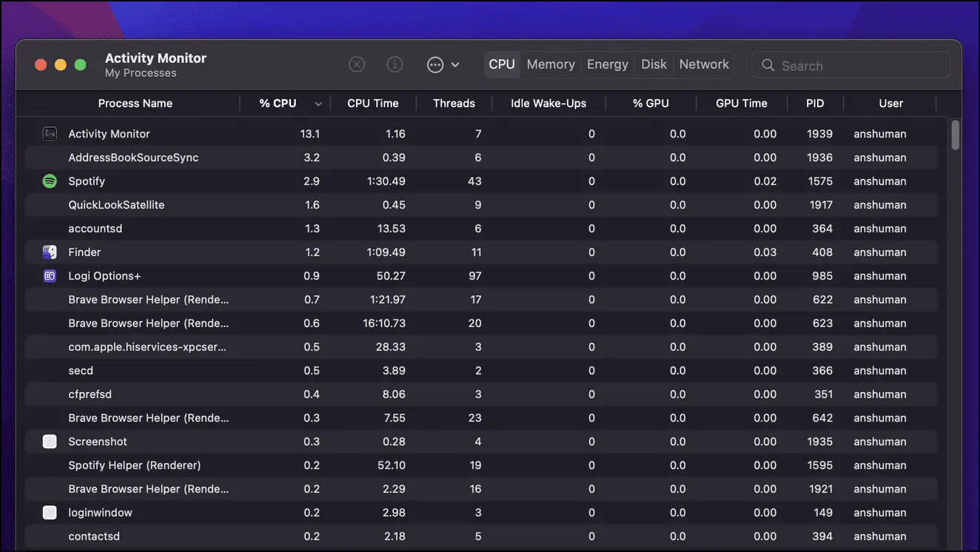This screenshot has height=552, width=980.
Task: Toggle the % CPU sort direction arrow
Action: tap(318, 104)
